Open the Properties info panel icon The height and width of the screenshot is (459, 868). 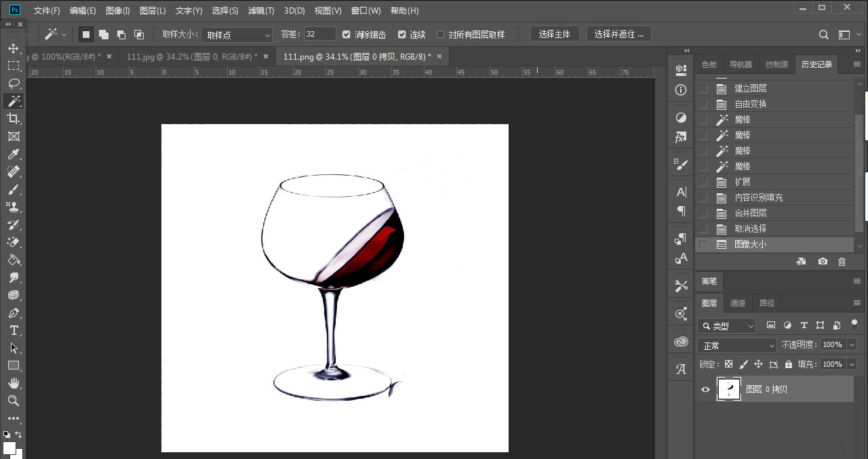pyautogui.click(x=682, y=89)
